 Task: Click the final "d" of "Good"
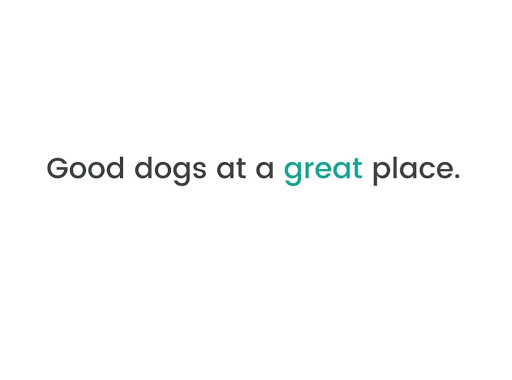click(x=115, y=168)
